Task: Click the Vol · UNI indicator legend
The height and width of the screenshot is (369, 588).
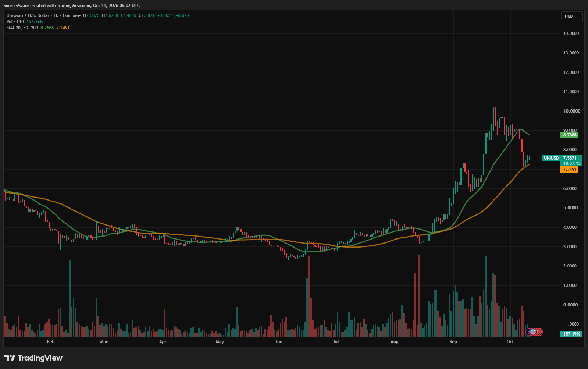Action: tap(15, 22)
